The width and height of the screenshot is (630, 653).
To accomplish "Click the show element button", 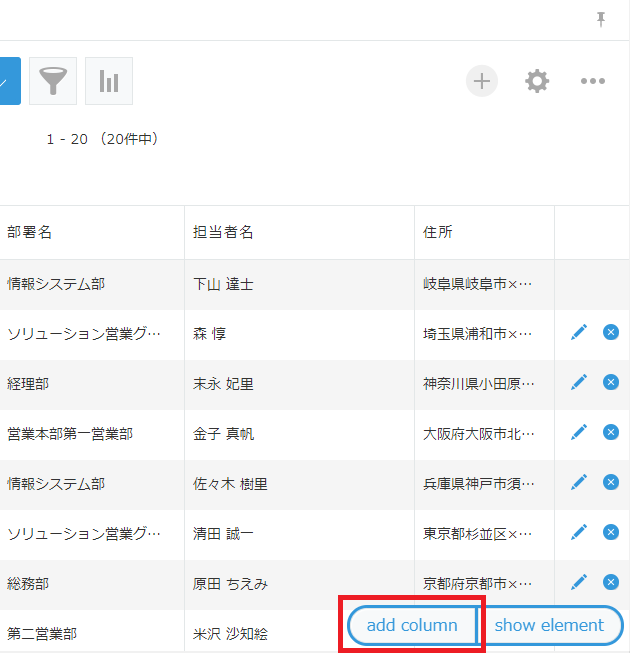I will 550,625.
